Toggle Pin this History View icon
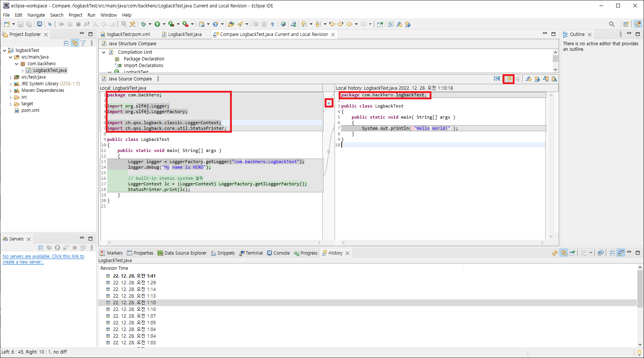Viewport: 644px width, 358px height. point(572,253)
